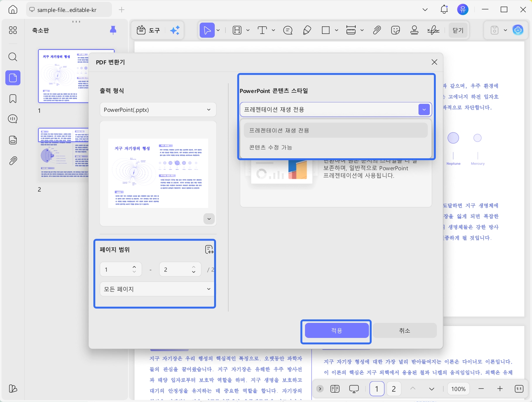This screenshot has height=402, width=532.
Task: Open output format PowerPoint(.pptx) dropdown
Action: [x=158, y=110]
